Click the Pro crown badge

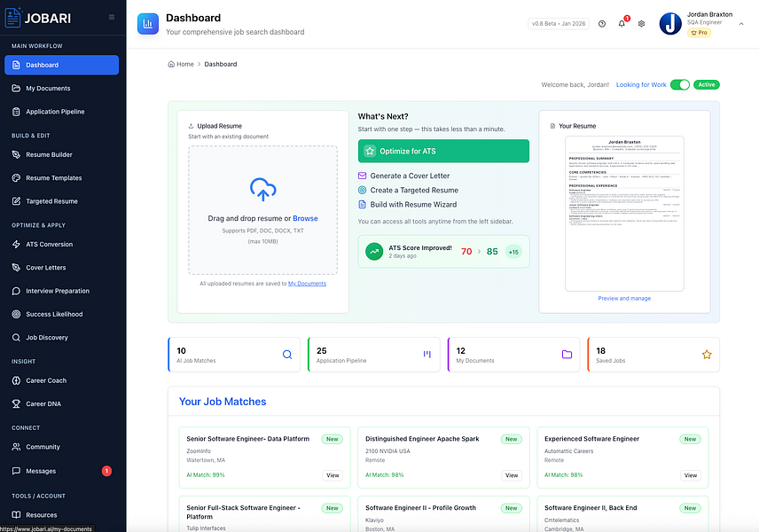699,33
